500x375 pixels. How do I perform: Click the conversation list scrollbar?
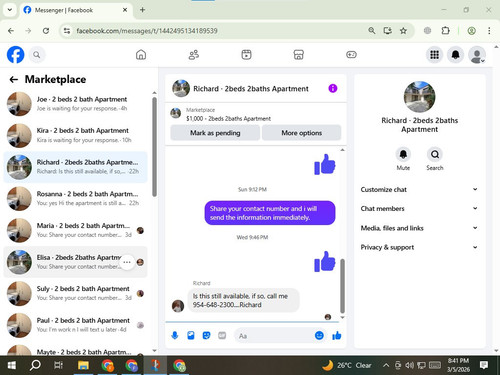coord(154,147)
